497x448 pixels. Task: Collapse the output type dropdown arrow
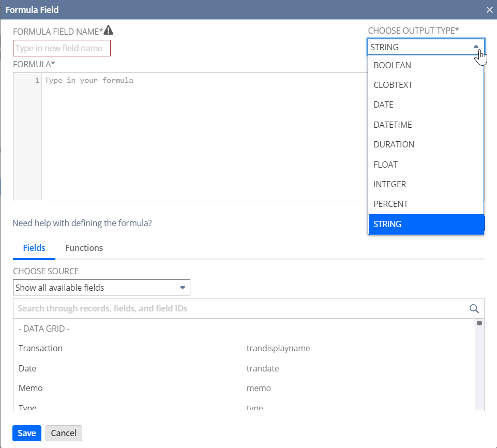tap(476, 47)
